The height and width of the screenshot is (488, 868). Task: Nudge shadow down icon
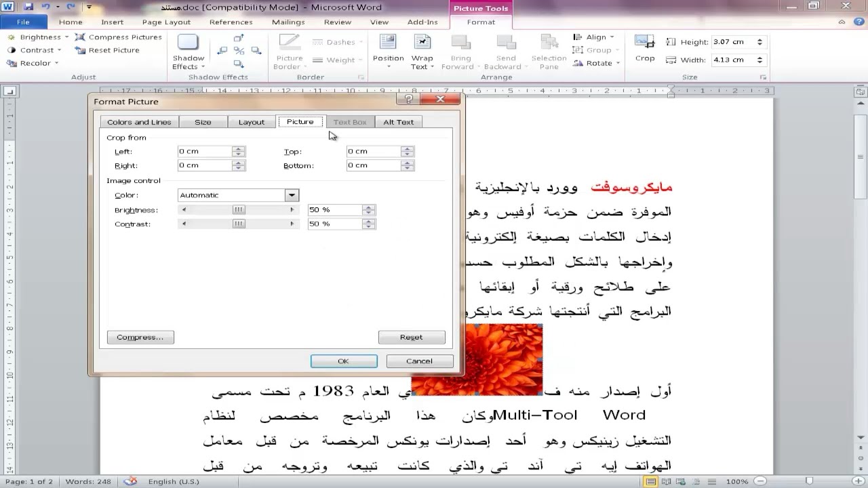click(x=239, y=62)
